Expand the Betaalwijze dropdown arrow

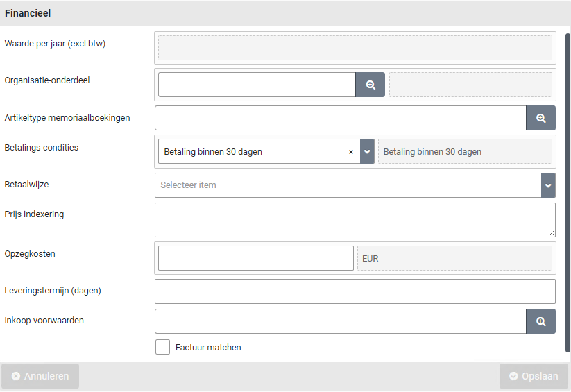pyautogui.click(x=548, y=185)
